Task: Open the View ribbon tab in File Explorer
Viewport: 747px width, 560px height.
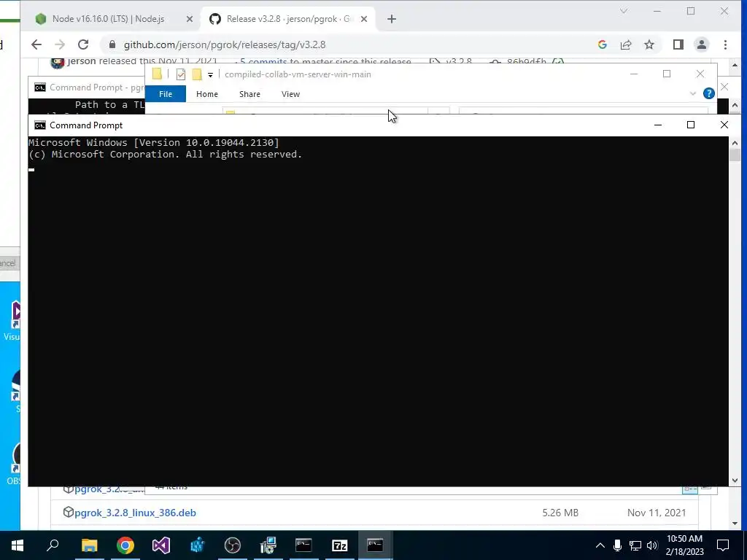Action: tap(290, 94)
